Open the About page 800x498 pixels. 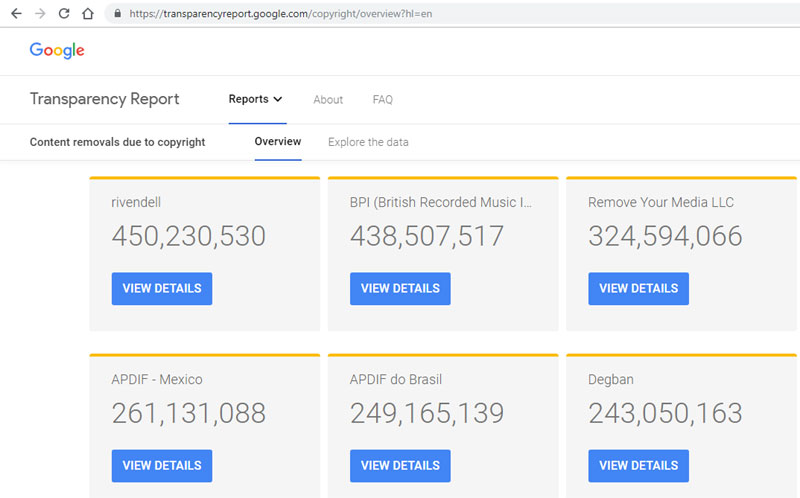(x=328, y=99)
